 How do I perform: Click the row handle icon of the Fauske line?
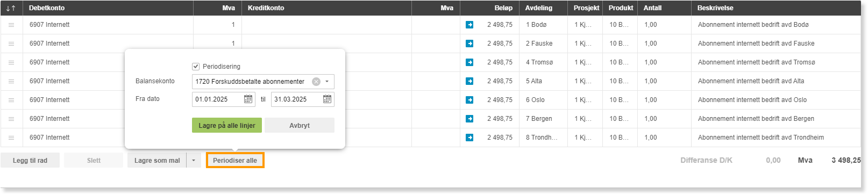[x=11, y=44]
